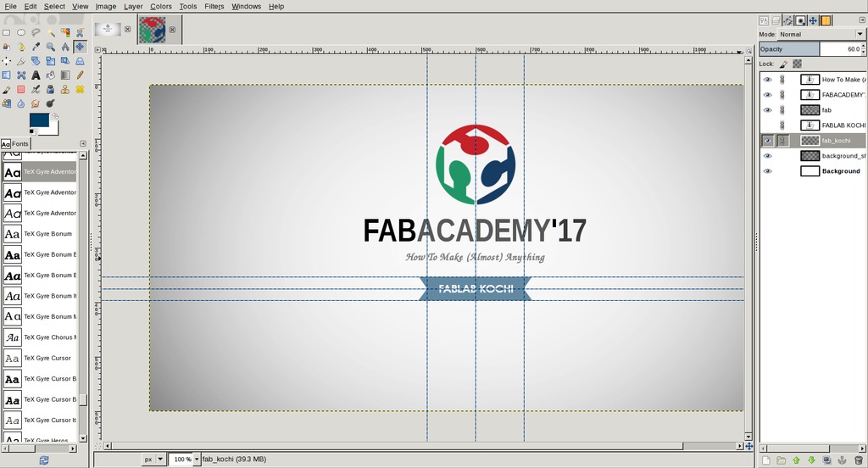Open the Colors menu
868x468 pixels.
[x=160, y=6]
